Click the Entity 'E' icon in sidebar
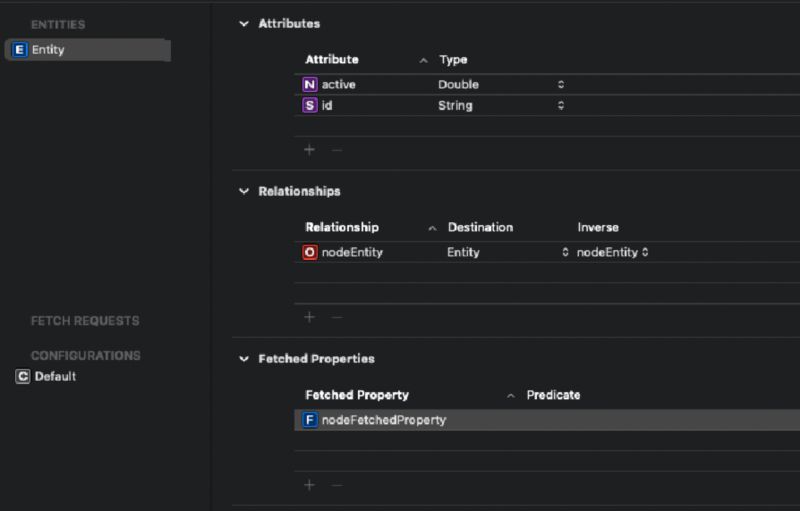The image size is (800, 511). pyautogui.click(x=20, y=50)
